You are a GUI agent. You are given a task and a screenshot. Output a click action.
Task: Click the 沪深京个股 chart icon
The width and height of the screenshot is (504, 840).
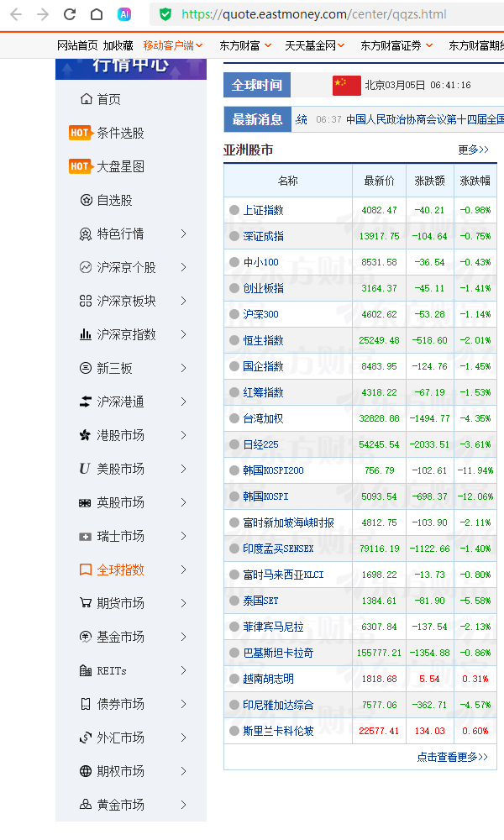86,267
